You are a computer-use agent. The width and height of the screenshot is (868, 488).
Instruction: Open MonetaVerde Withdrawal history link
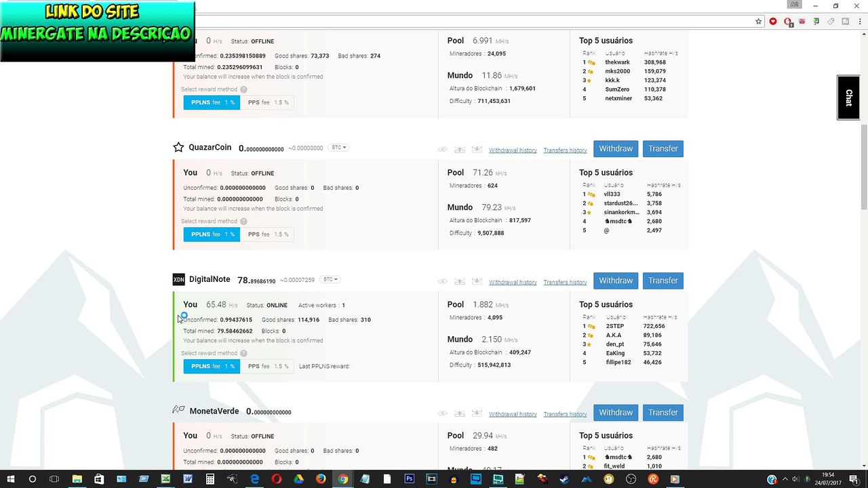[513, 414]
